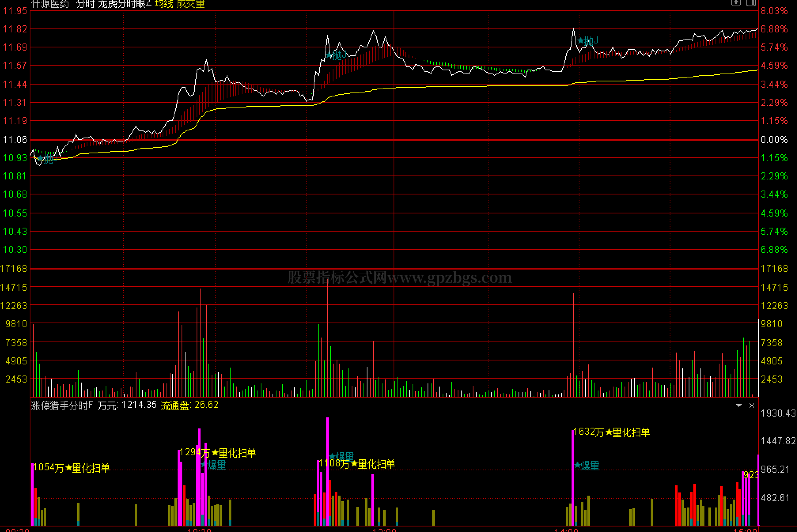Click the 什源医药 stock name
Viewport: 797px width, 532px height.
(x=50, y=4)
